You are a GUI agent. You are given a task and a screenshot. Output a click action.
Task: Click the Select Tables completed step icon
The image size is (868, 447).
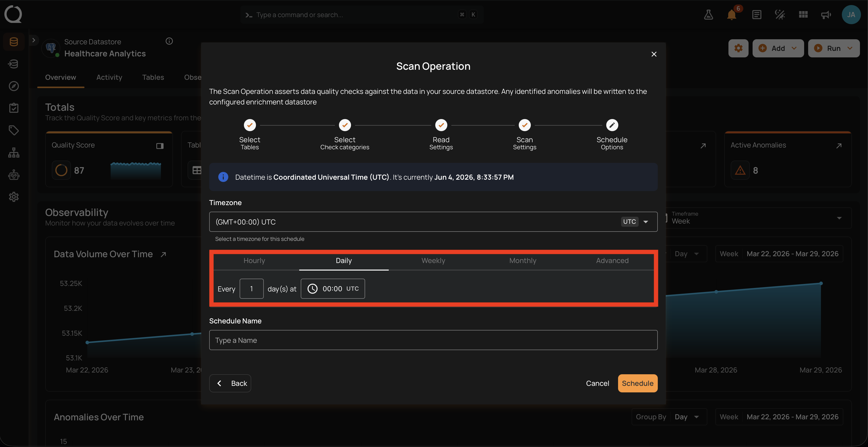(250, 125)
